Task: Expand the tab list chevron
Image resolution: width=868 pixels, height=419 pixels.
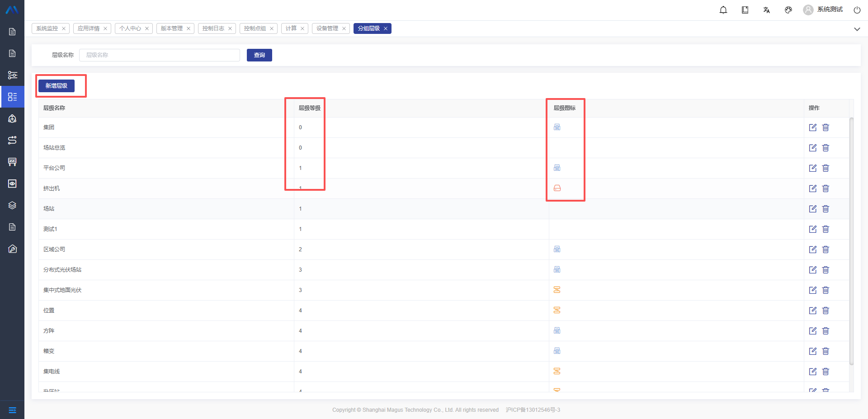Action: 857,29
